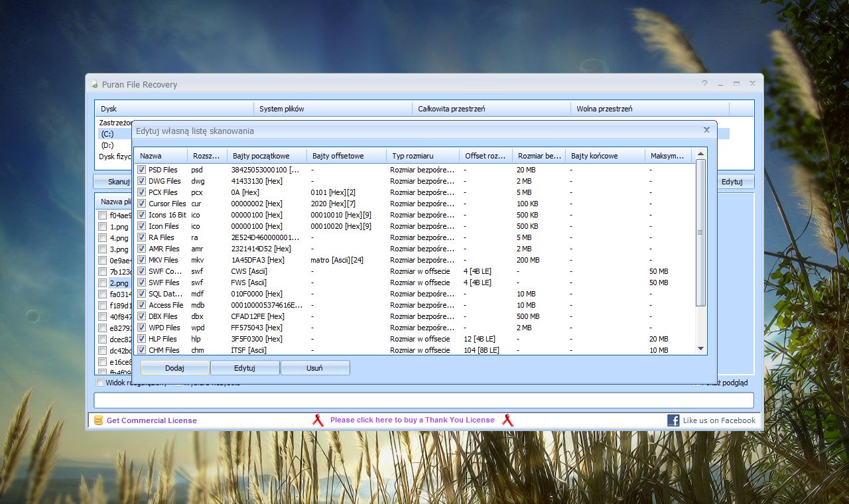Viewport: 849px width, 504px height.
Task: Click the 200 MB size cell
Action: 528,260
